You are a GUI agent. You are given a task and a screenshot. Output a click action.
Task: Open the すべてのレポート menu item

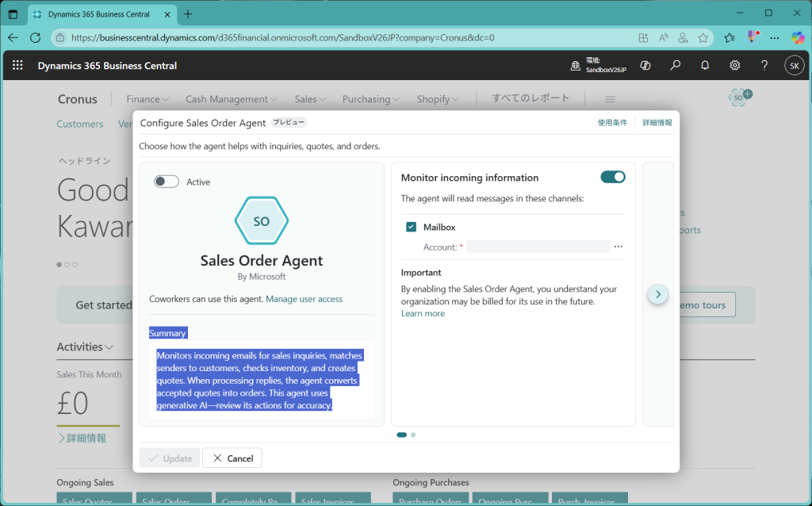(x=530, y=98)
